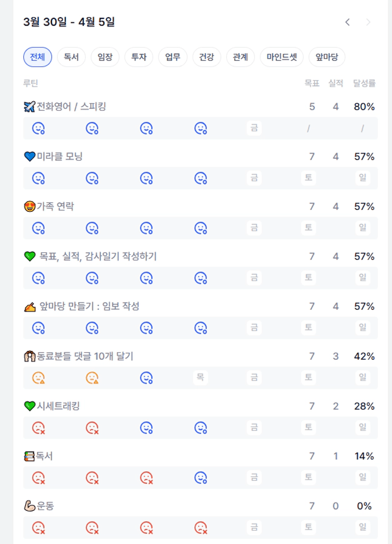Image resolution: width=392 pixels, height=544 pixels.
Task: Click the blue smiley in 독서 row
Action: click(x=201, y=478)
